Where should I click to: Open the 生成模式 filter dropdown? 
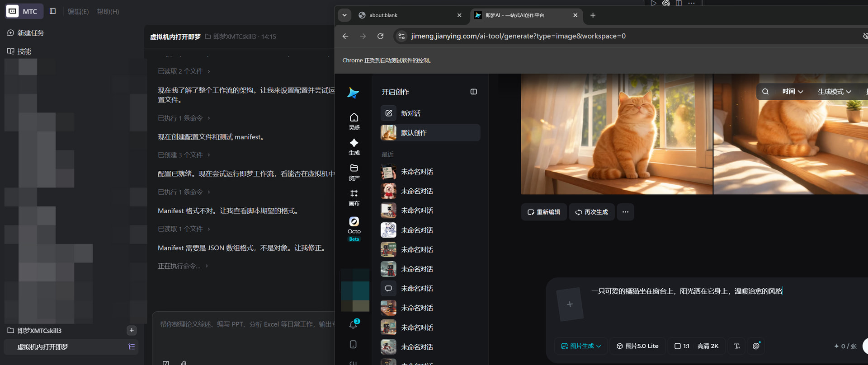click(835, 92)
